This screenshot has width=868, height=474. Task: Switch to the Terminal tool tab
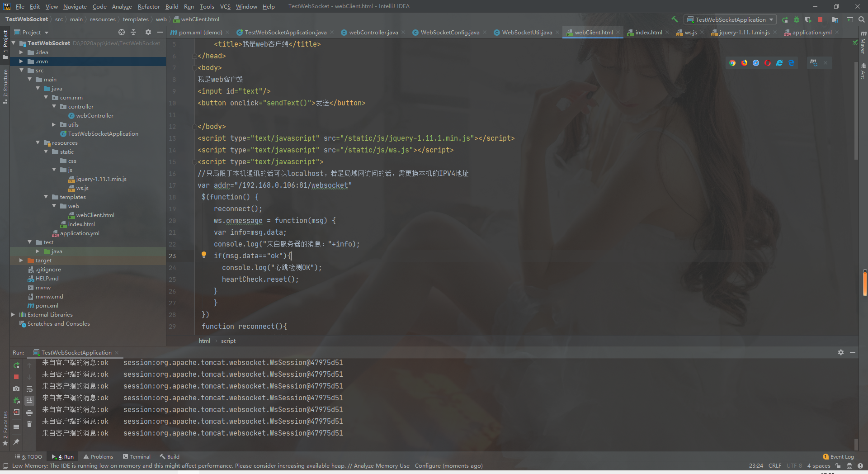(x=137, y=457)
